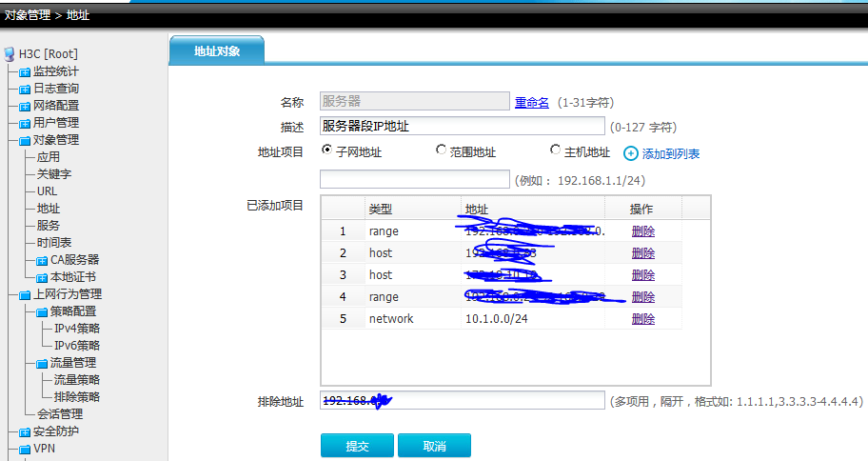
Task: Select the H3C [Root] tree node
Action: point(49,54)
